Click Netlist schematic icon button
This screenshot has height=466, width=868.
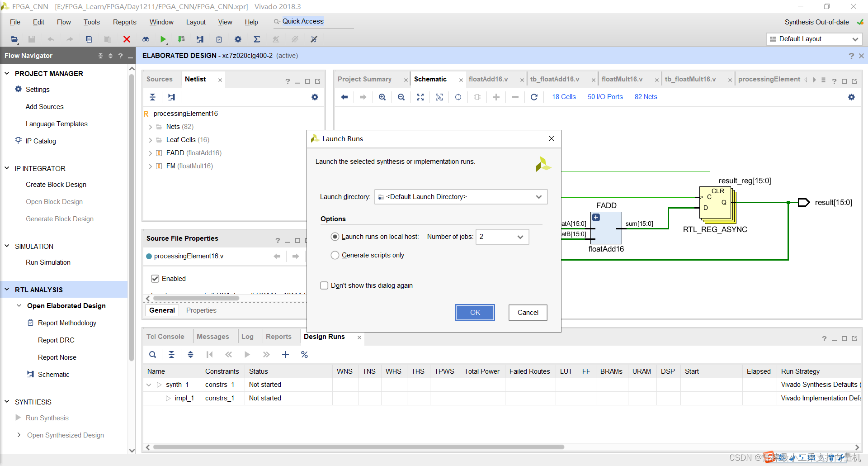[171, 97]
